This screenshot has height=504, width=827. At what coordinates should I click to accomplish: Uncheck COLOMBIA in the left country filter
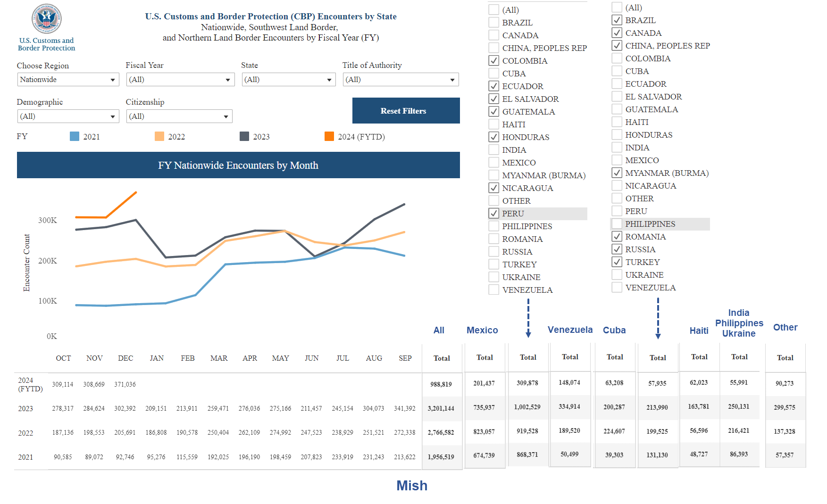coord(493,60)
